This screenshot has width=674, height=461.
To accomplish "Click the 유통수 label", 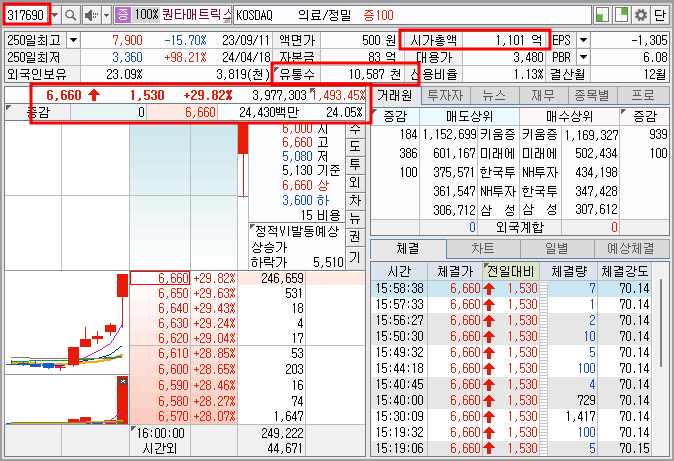I will (x=297, y=74).
